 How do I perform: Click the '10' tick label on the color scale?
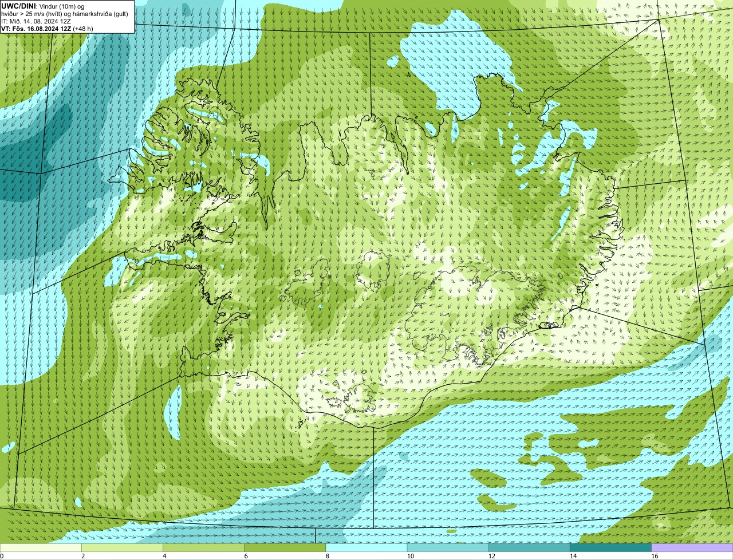coord(410,556)
